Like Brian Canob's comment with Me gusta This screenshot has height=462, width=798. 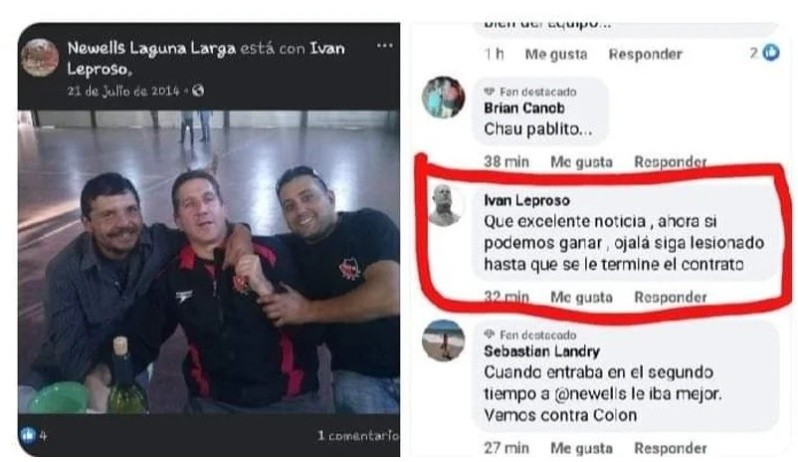[581, 162]
